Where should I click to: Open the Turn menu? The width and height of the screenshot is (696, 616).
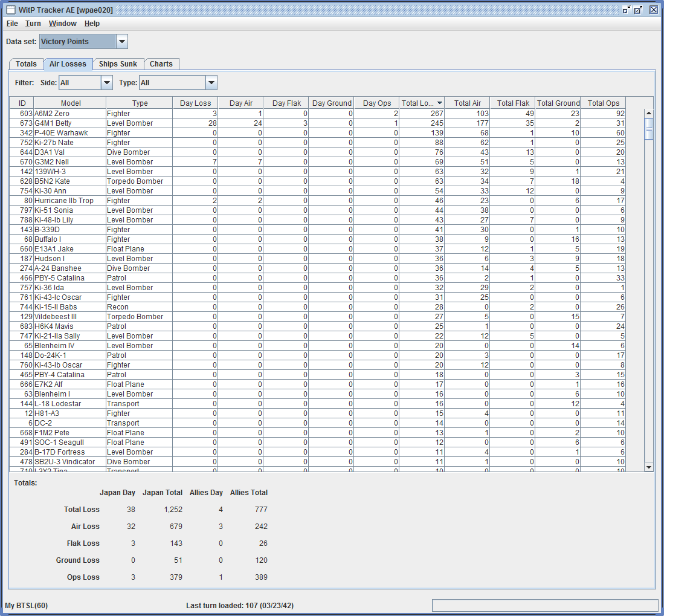point(33,24)
